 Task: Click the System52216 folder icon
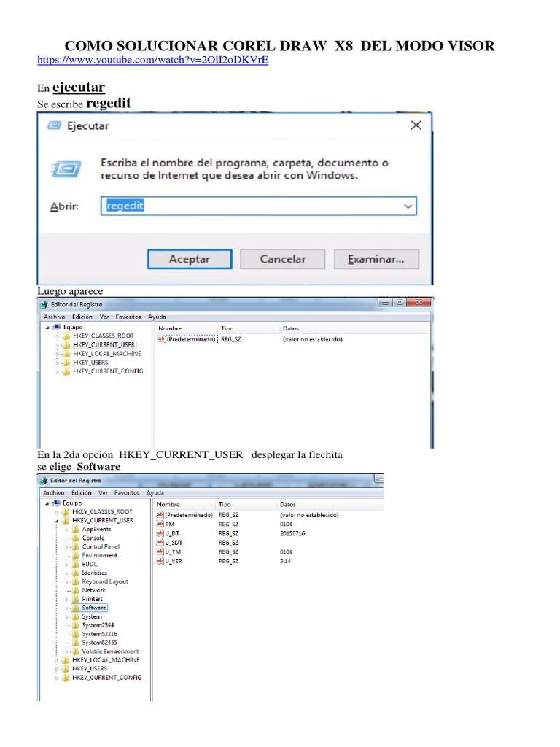click(75, 634)
